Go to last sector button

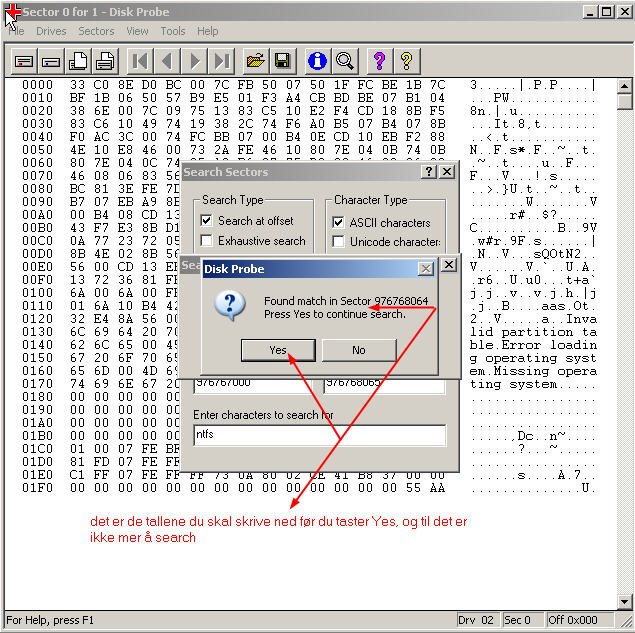222,61
